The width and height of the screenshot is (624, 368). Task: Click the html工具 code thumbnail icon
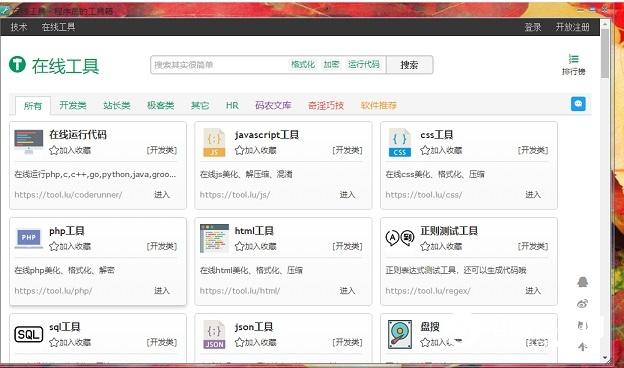[214, 238]
